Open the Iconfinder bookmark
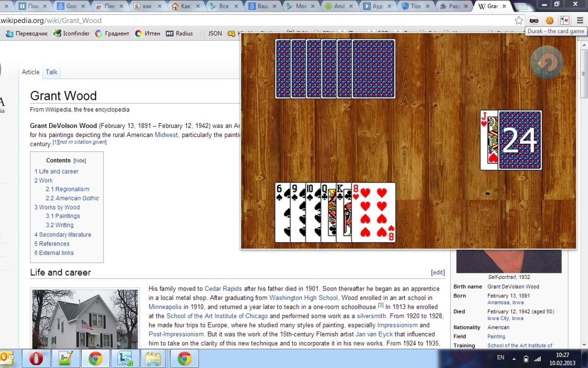Viewport: 588px width, 368px height. point(72,34)
